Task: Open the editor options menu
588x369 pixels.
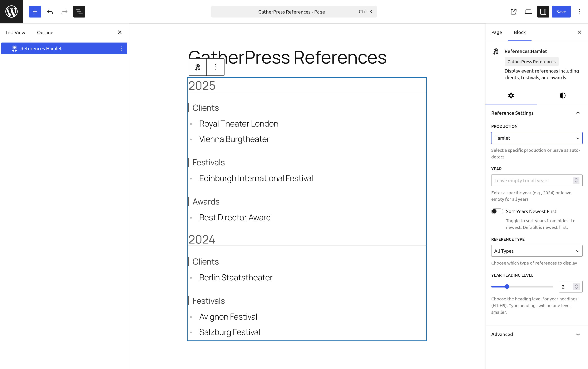Action: [x=579, y=11]
